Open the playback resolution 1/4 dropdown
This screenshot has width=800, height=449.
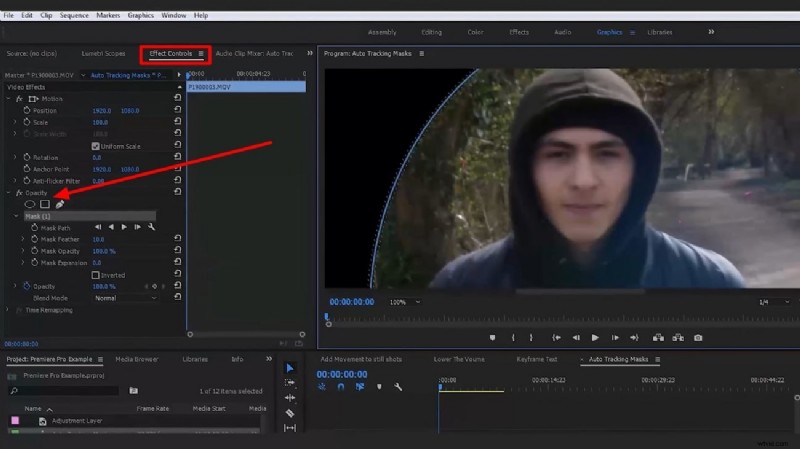click(x=773, y=302)
